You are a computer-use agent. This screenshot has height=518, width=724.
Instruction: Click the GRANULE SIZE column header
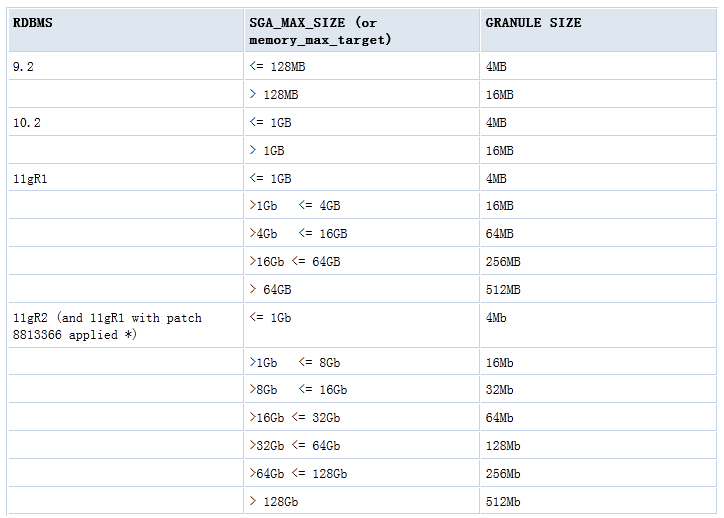pyautogui.click(x=533, y=23)
